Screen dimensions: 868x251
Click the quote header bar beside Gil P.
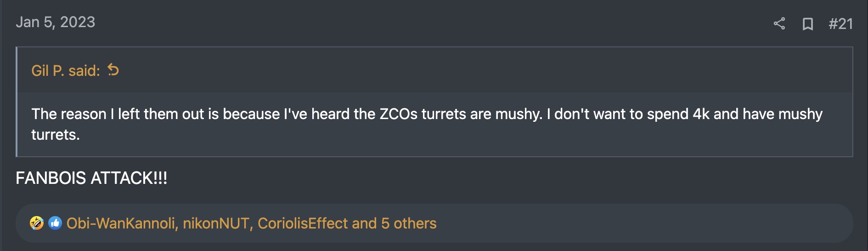tap(482, 70)
